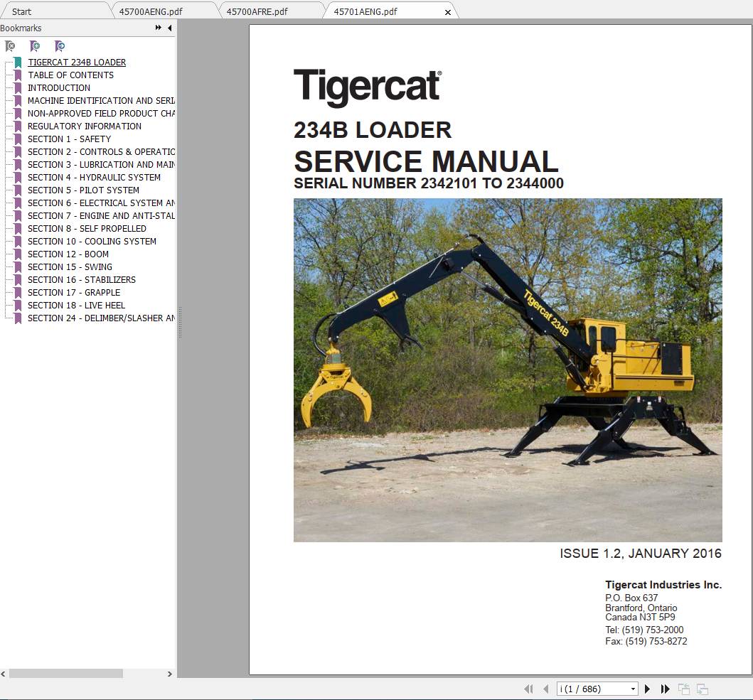Click the next view icon

(x=702, y=689)
